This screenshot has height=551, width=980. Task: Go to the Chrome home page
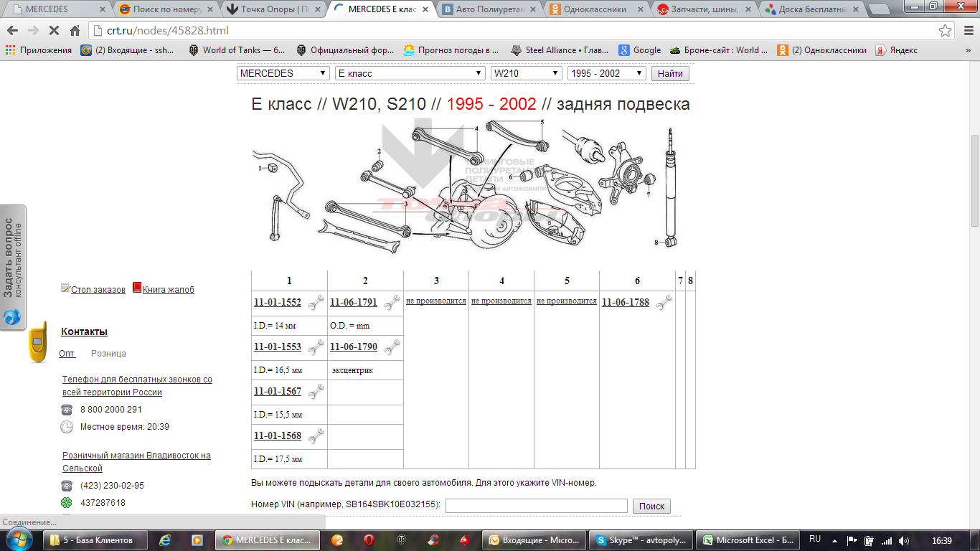click(x=75, y=31)
